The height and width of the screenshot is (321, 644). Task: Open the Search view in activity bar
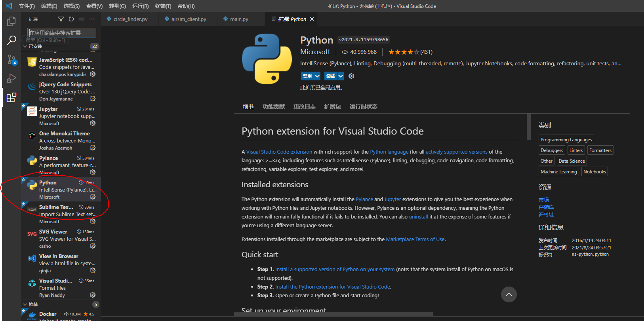(x=11, y=40)
